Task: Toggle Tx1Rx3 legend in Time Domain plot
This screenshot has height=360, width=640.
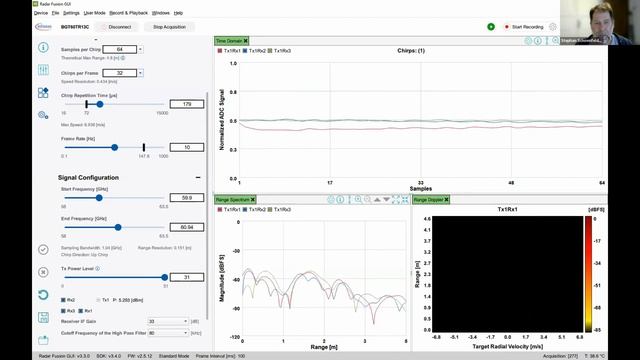Action: pos(279,51)
